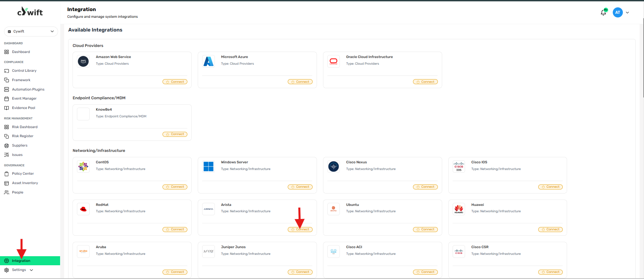Click the 'Networking/Infrastructure' section heading

click(x=99, y=151)
